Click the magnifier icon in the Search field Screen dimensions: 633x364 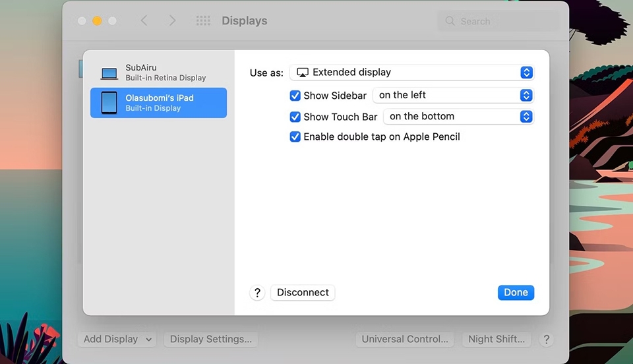click(x=450, y=21)
